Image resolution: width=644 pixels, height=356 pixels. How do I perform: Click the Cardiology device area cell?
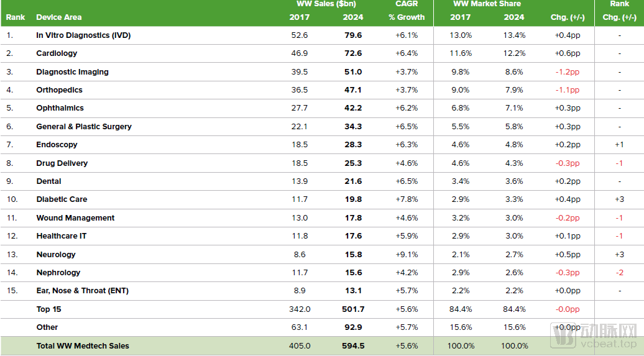[57, 53]
